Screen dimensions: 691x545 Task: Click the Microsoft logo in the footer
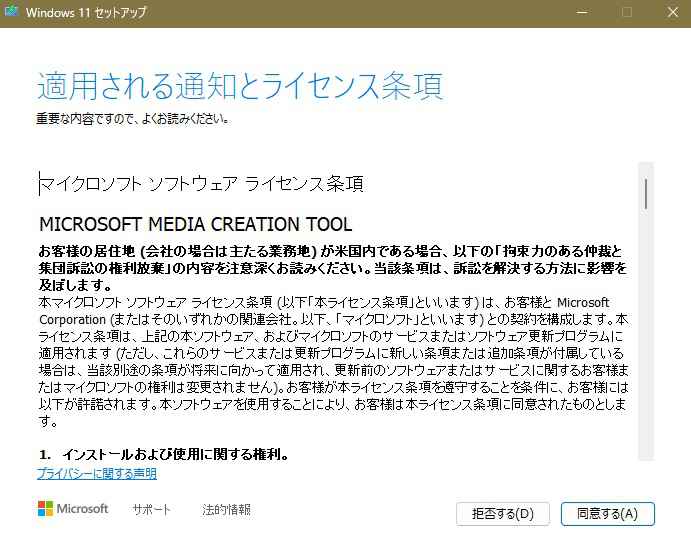point(72,509)
